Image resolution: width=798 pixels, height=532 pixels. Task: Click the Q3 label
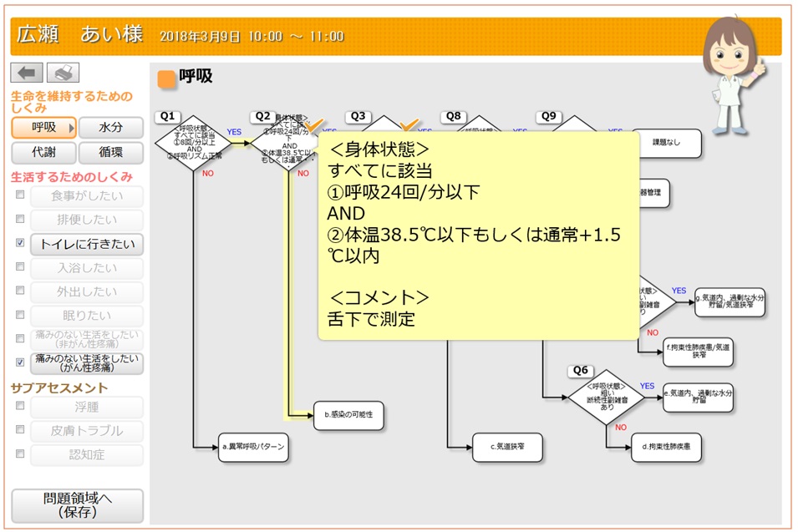pos(358,116)
